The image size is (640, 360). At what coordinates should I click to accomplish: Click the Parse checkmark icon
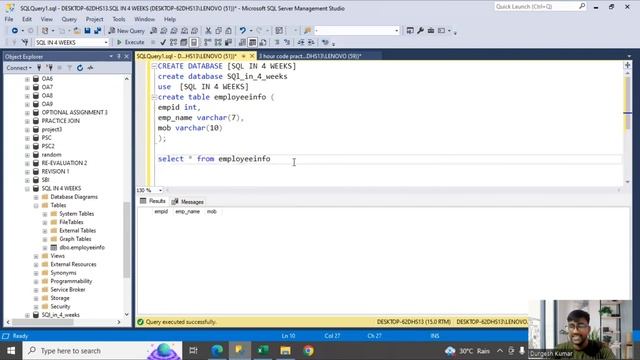pyautogui.click(x=163, y=42)
